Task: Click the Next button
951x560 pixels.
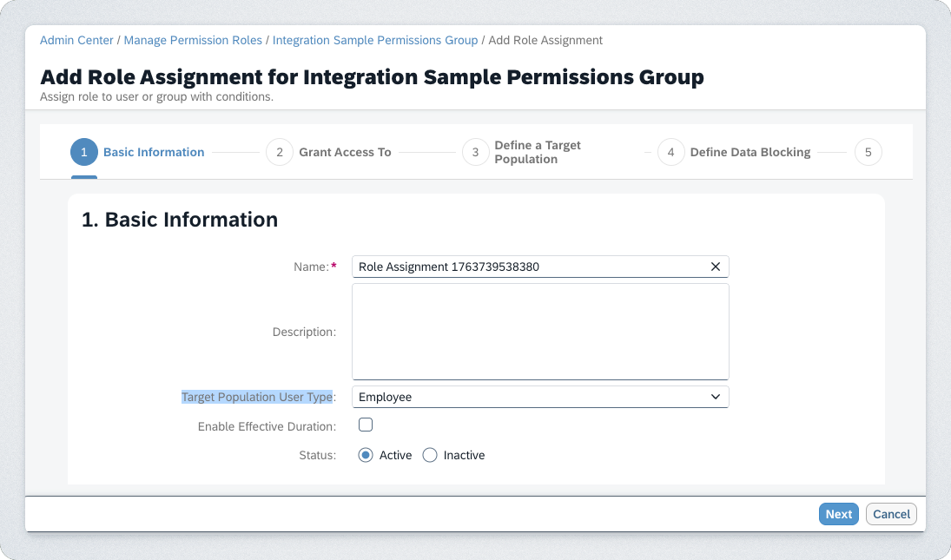Action: [x=838, y=514]
